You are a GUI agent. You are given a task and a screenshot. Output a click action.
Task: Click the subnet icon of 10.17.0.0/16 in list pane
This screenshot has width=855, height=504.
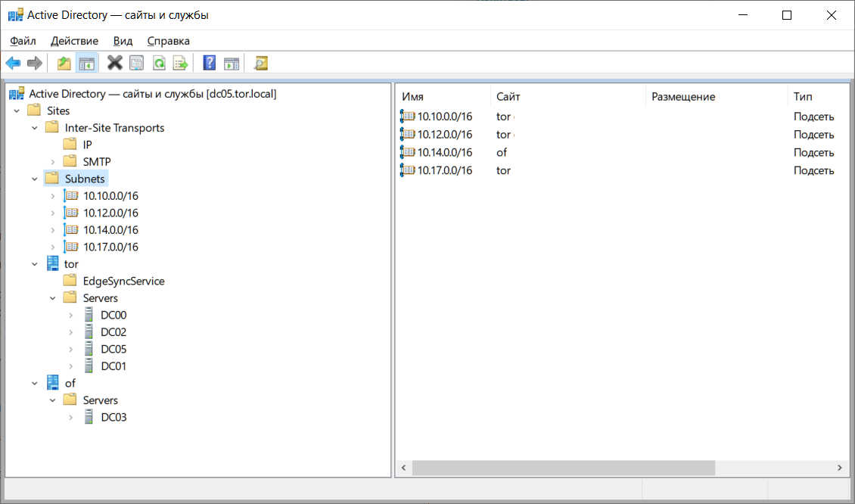click(407, 170)
